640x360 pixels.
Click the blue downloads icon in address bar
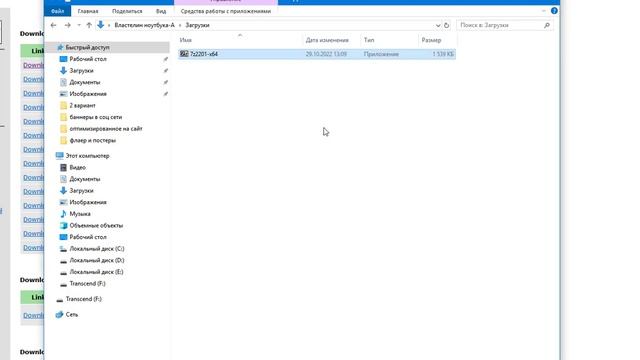point(100,25)
